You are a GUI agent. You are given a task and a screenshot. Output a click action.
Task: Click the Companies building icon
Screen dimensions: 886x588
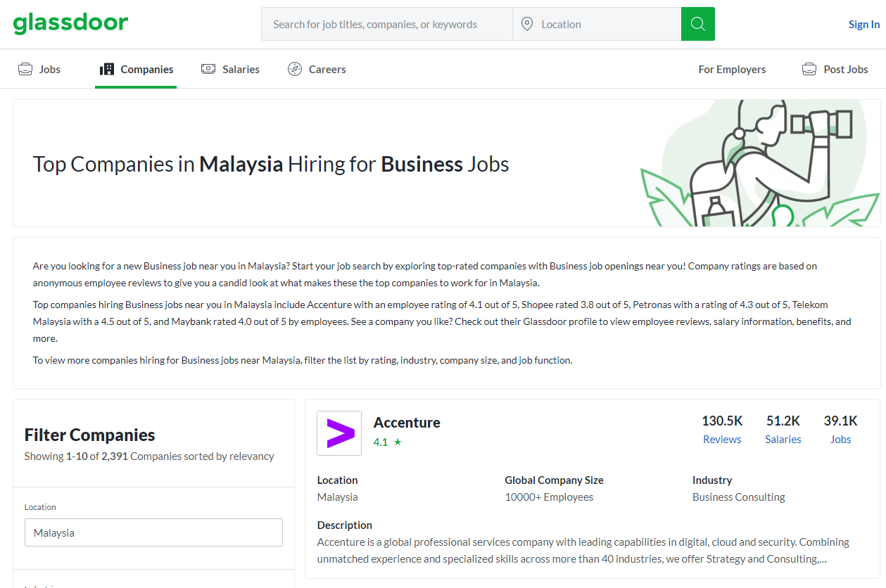107,69
